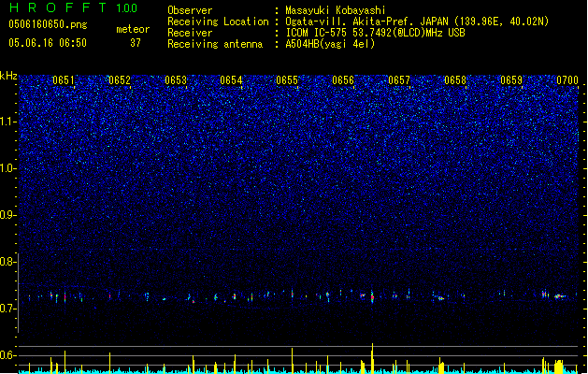Click the 0658 time marker

point(455,80)
